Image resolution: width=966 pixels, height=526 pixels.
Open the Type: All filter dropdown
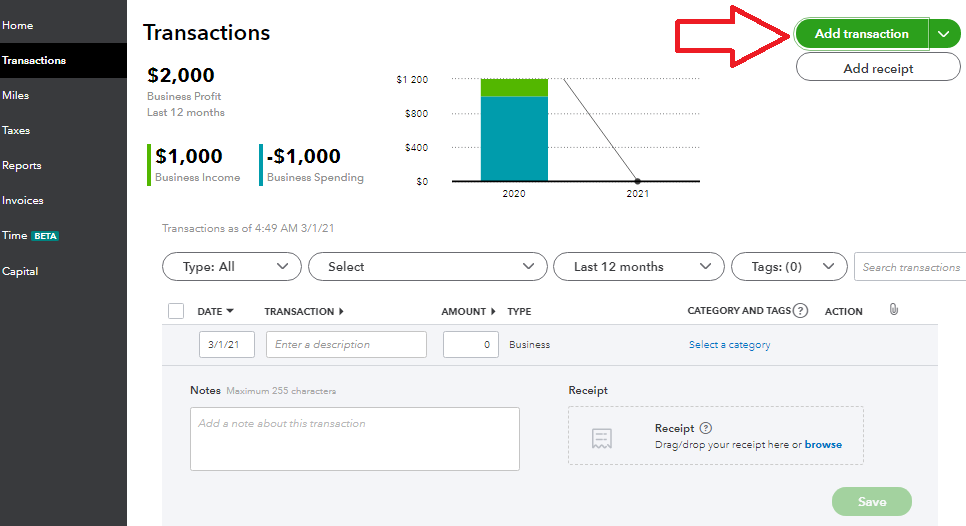click(231, 267)
